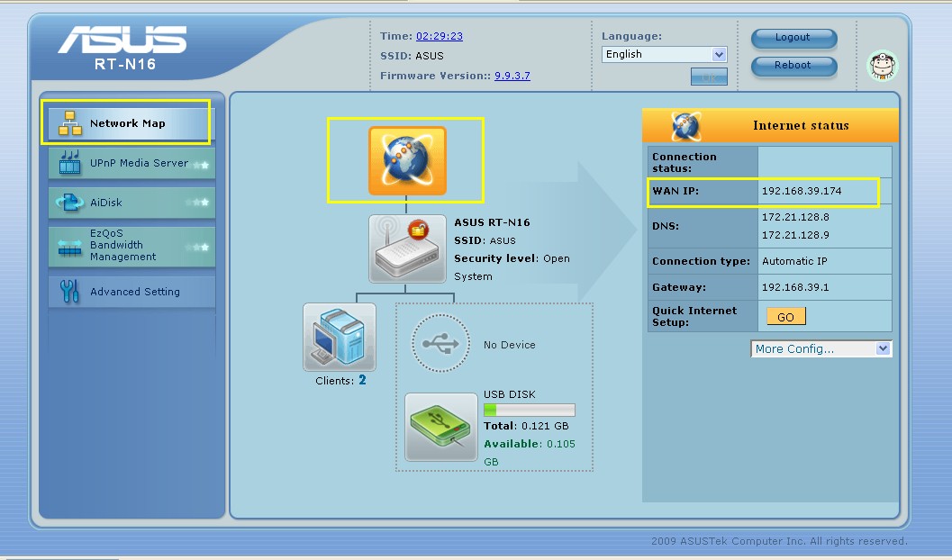The image size is (952, 560).
Task: Open the AiDisk menu item
Action: [x=131, y=203]
